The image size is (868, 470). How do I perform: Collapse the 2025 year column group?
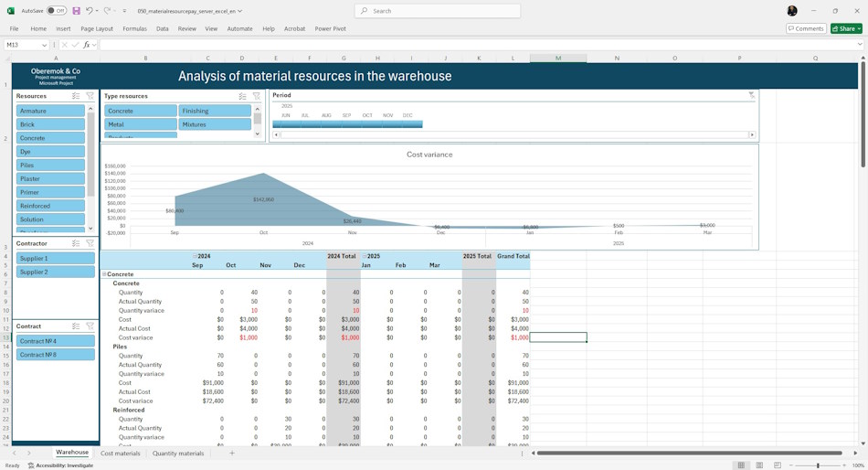(x=365, y=256)
